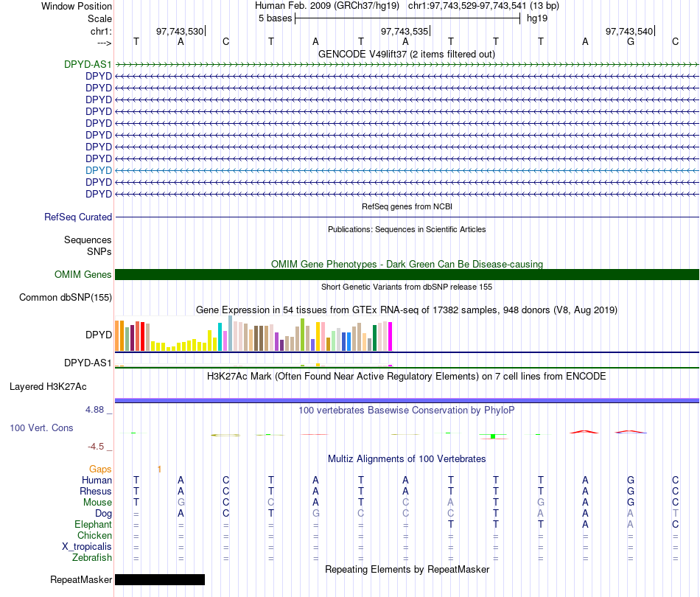This screenshot has width=700, height=597.
Task: Click the DPYD GTEx expression bar chart
Action: point(253,334)
